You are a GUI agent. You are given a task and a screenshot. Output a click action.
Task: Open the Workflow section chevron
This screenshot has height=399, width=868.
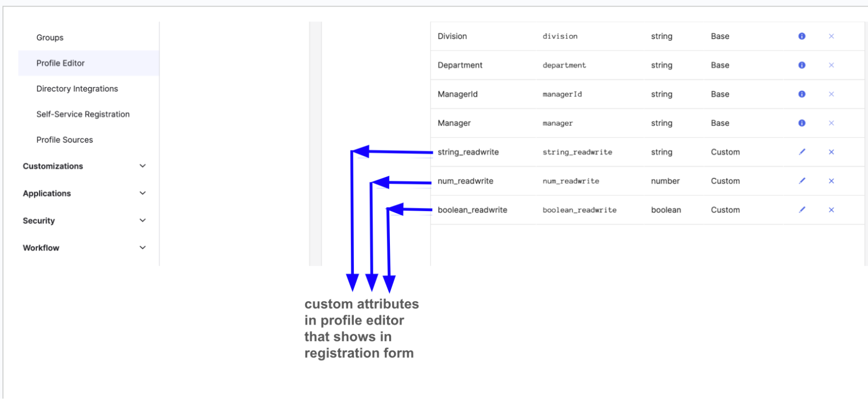142,248
